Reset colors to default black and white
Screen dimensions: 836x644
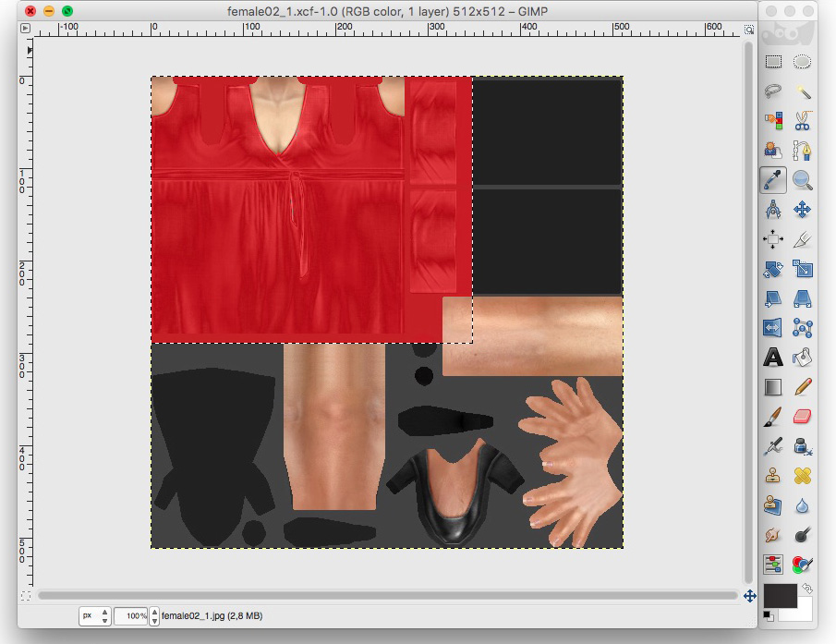[769, 616]
